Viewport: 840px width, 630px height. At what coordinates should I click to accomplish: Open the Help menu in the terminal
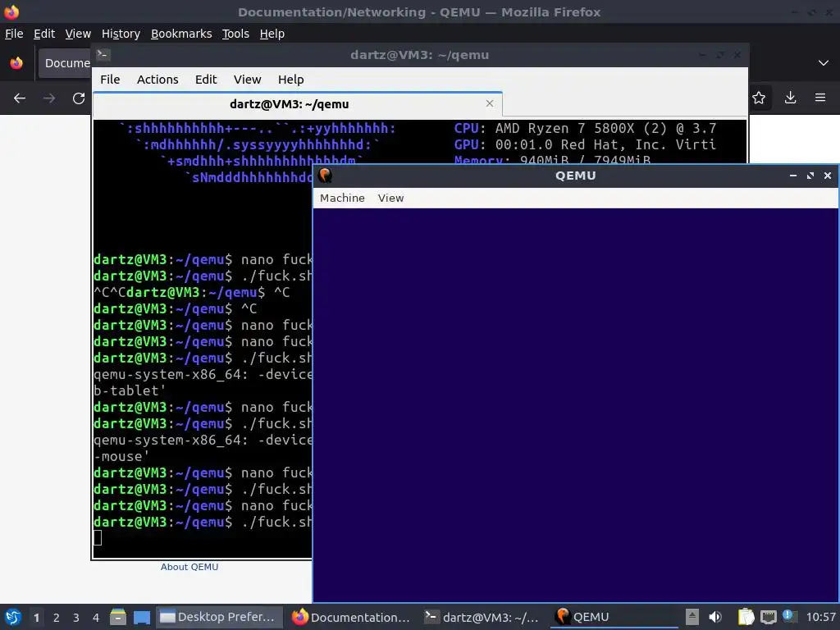click(x=291, y=80)
